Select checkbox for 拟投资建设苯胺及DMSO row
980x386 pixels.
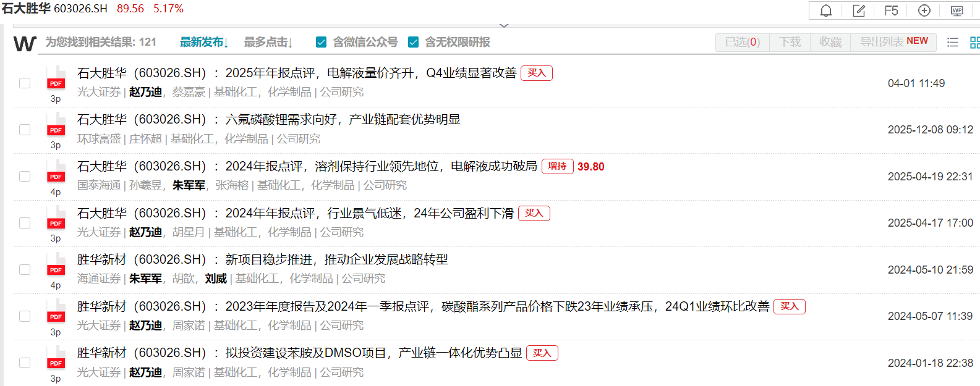(x=25, y=363)
